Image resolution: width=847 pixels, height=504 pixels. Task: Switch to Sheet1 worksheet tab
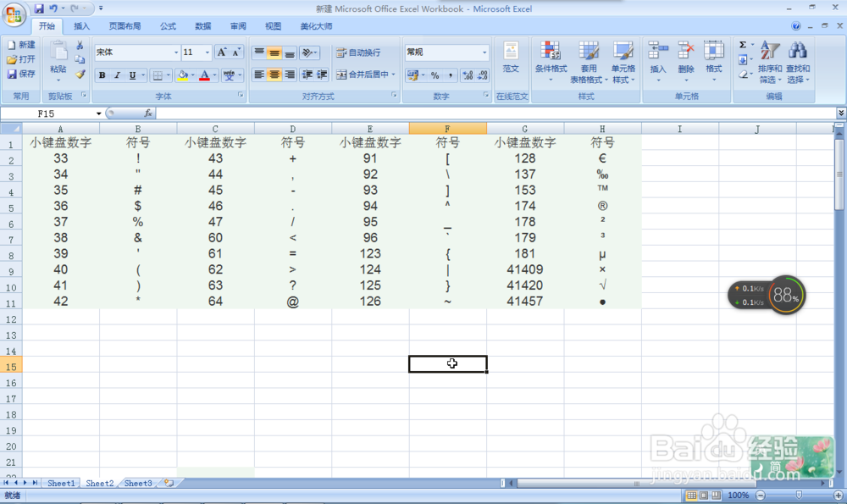[61, 484]
